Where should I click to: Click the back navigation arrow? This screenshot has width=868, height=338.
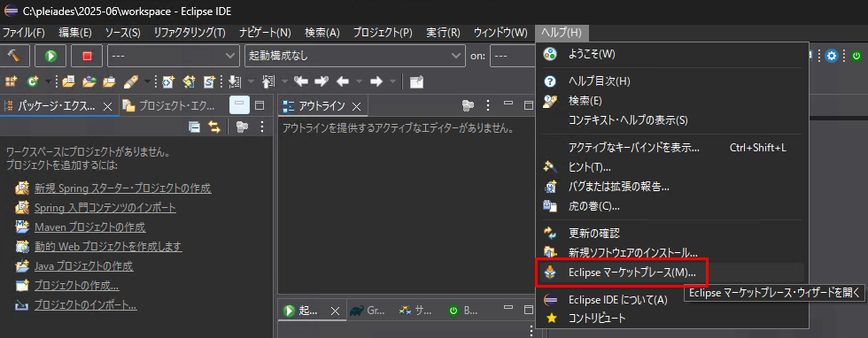coord(343,82)
